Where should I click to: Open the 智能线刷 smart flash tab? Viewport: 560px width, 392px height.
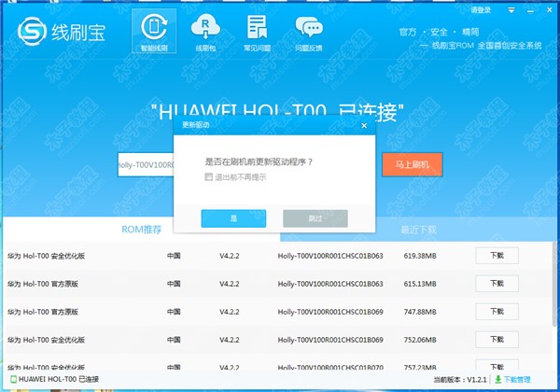pos(154,31)
